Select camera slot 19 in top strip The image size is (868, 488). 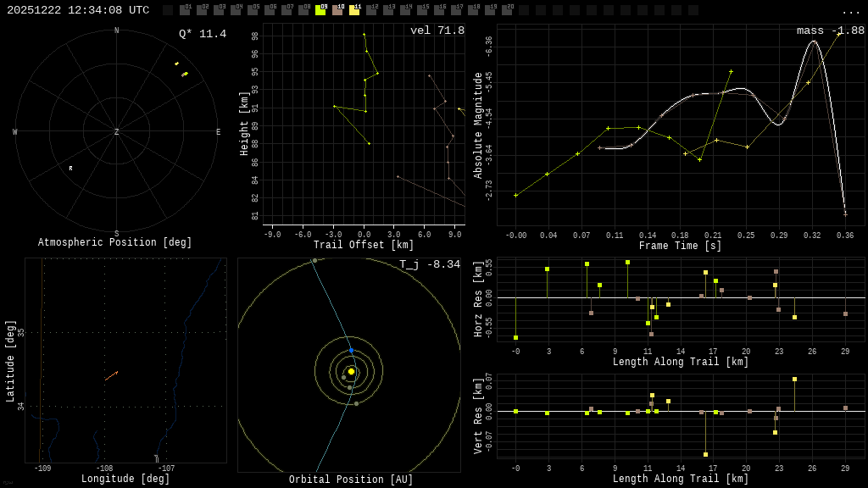tap(489, 10)
